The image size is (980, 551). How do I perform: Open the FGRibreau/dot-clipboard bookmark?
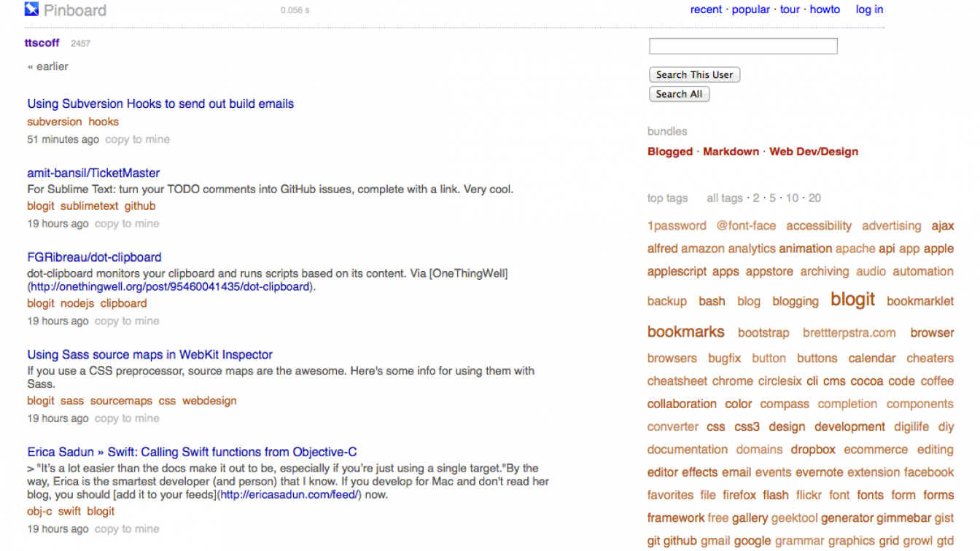[94, 257]
